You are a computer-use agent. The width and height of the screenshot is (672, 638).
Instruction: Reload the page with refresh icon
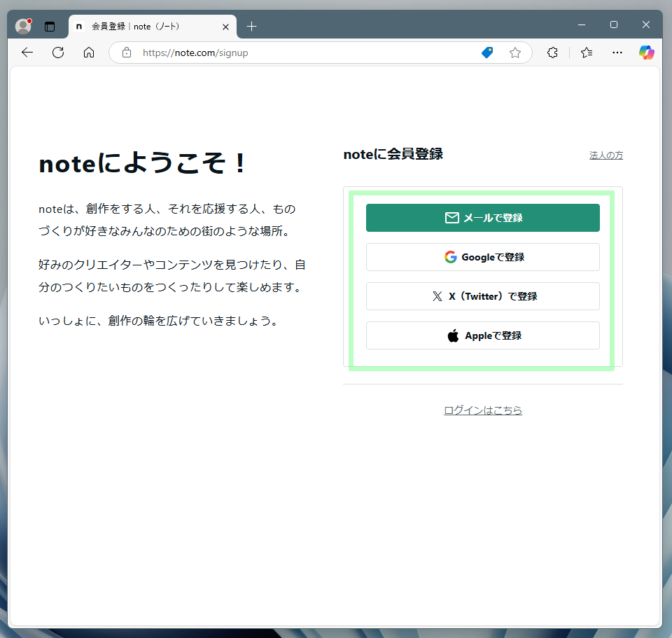pos(58,53)
